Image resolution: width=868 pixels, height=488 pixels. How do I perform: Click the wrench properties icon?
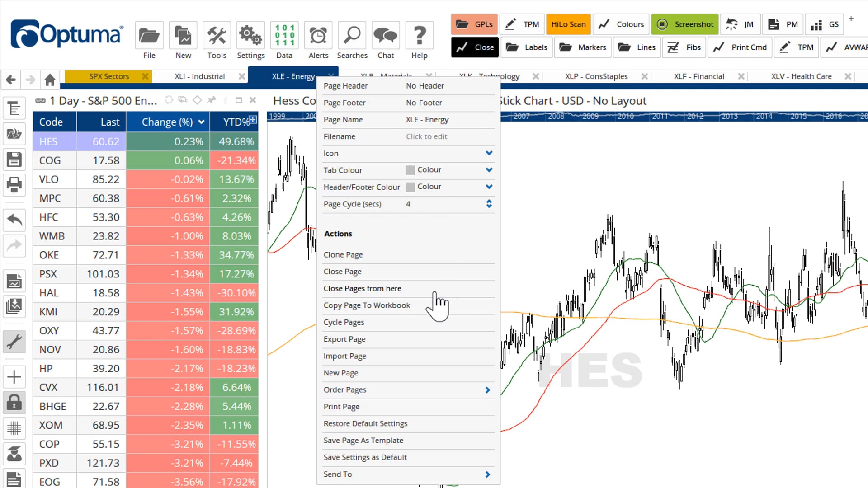[x=14, y=342]
